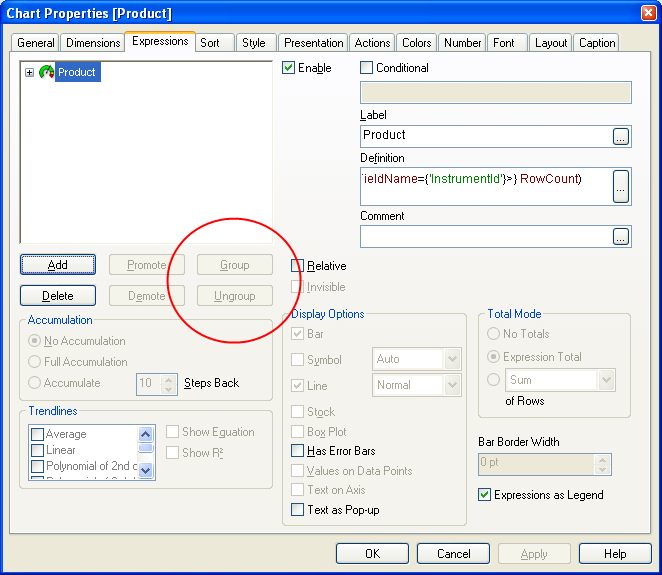Click the Group button
The width and height of the screenshot is (662, 575).
[x=235, y=265]
